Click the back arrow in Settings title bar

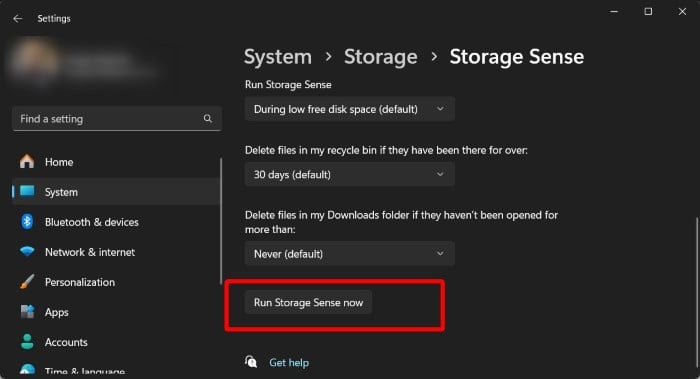(x=17, y=18)
